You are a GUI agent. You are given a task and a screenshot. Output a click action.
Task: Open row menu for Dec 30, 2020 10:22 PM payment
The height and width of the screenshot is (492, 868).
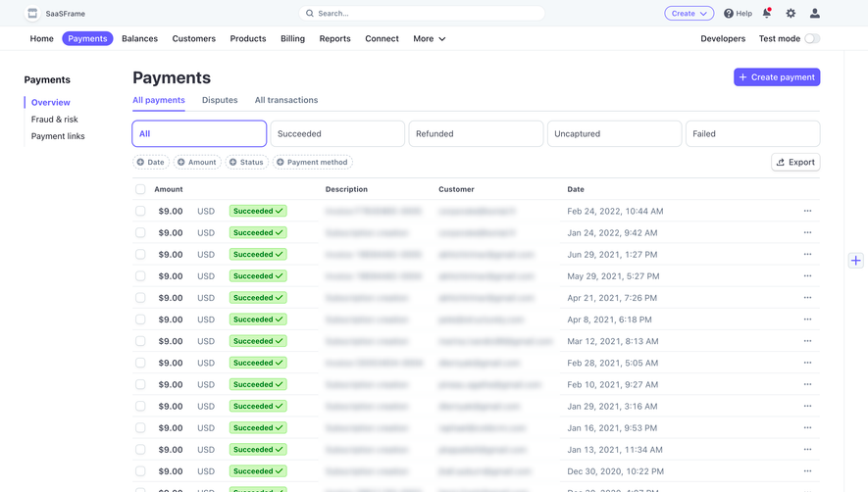(807, 471)
